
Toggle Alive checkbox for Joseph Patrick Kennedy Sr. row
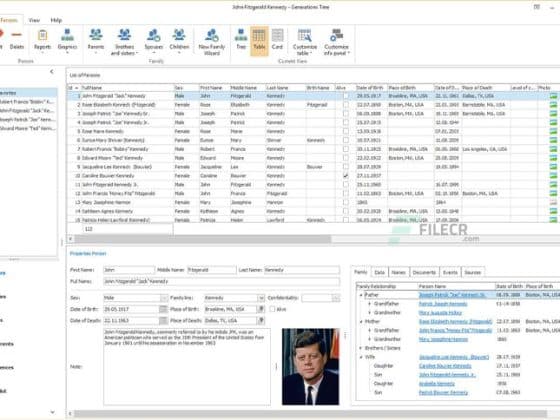tap(346, 114)
